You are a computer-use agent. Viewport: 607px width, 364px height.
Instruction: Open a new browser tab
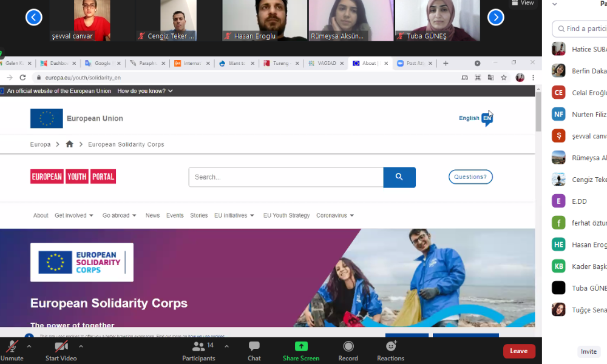pyautogui.click(x=446, y=64)
